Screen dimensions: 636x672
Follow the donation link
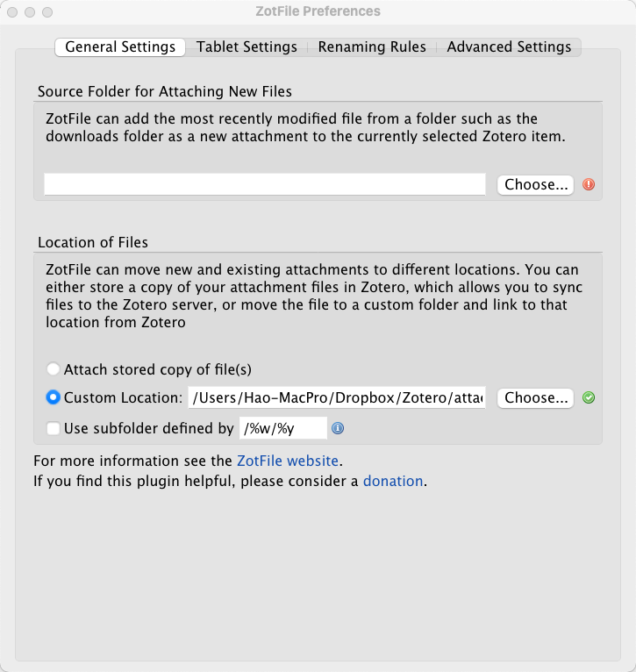[x=393, y=481]
